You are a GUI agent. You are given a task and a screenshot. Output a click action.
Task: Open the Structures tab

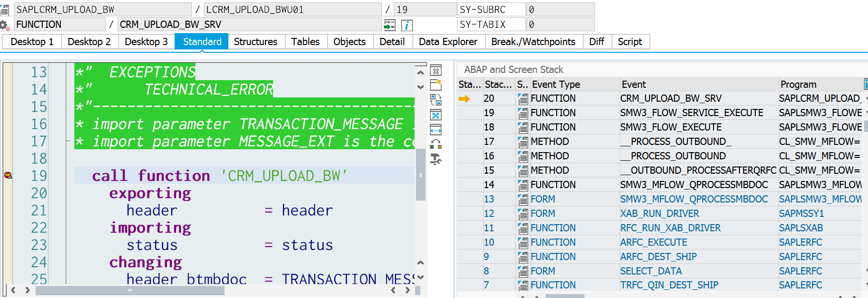[256, 42]
